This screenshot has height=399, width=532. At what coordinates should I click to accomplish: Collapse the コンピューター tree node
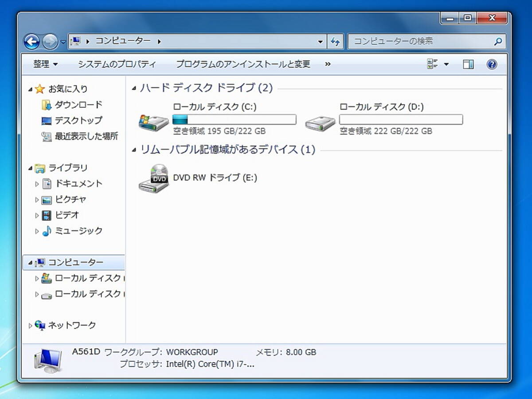(31, 263)
